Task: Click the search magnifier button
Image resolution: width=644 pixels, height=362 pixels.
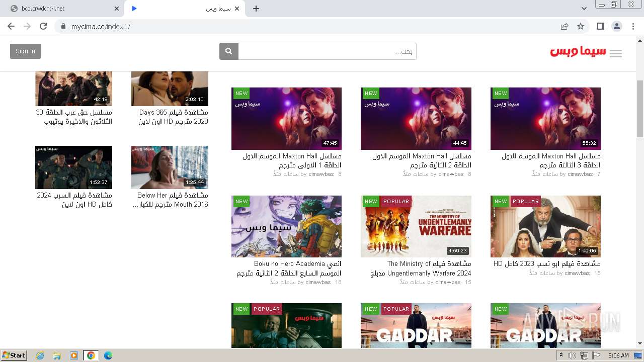Action: point(229,51)
